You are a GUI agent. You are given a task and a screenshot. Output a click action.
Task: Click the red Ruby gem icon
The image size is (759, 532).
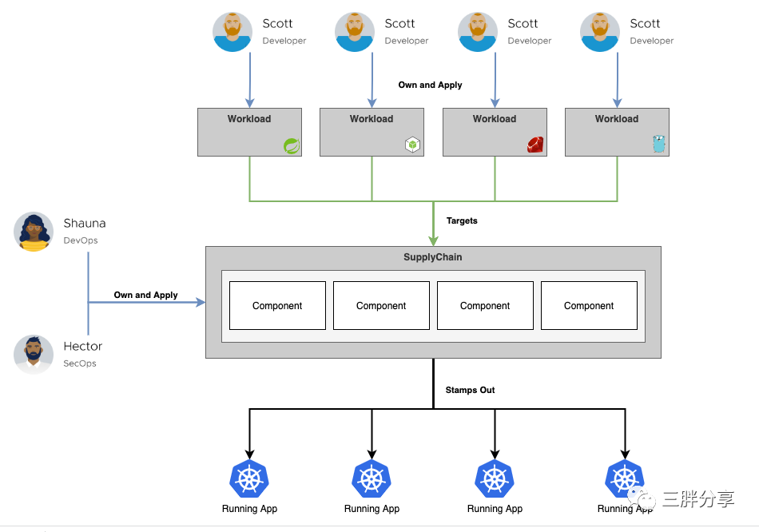(535, 145)
